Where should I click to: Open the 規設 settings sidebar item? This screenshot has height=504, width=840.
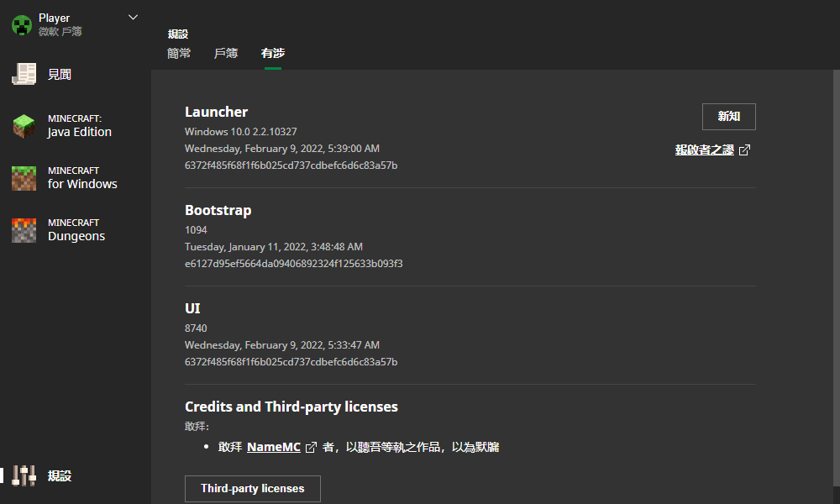[60, 475]
